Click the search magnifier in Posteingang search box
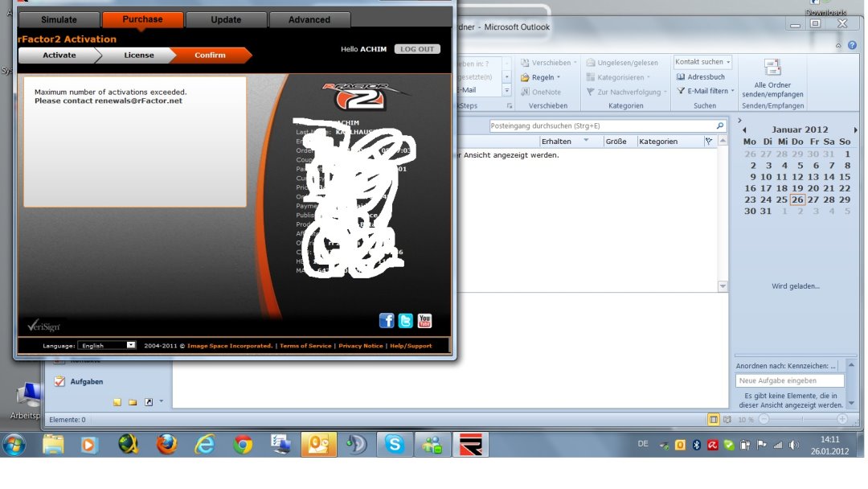Viewport: 868px width, 489px height. pyautogui.click(x=720, y=126)
